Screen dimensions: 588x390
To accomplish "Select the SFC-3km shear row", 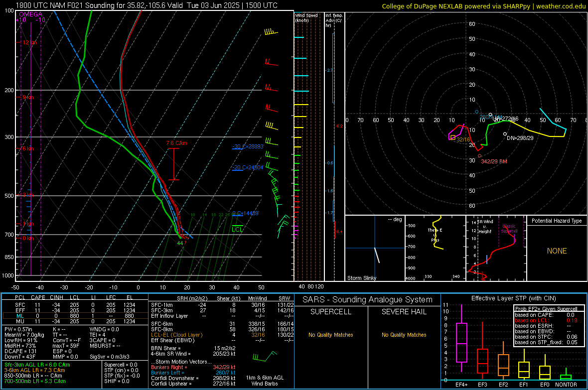I will (x=222, y=310).
